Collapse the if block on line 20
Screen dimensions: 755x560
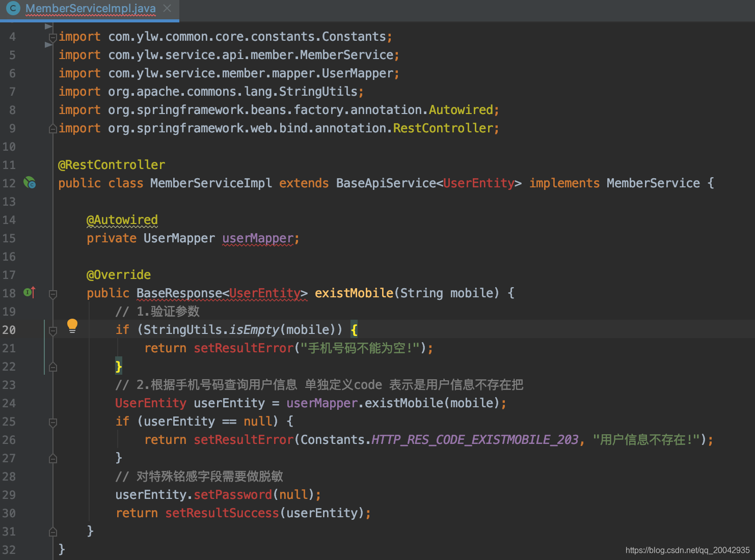pyautogui.click(x=52, y=331)
